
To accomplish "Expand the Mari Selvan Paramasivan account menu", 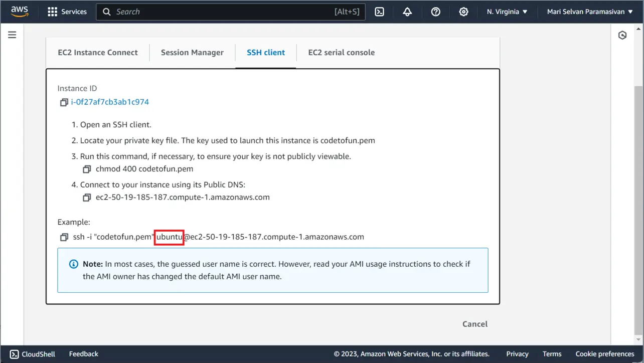I will pyautogui.click(x=590, y=12).
